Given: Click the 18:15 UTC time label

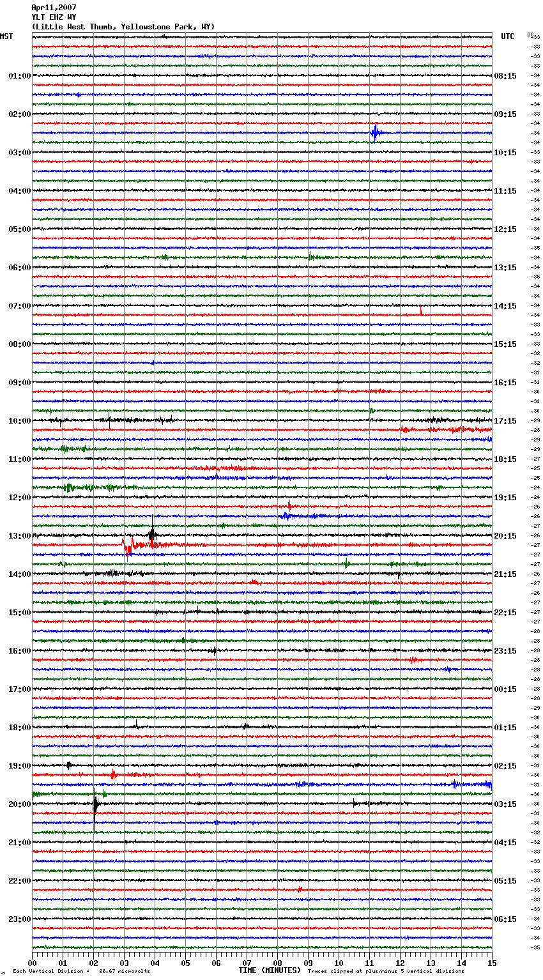Looking at the screenshot, I should 505,459.
